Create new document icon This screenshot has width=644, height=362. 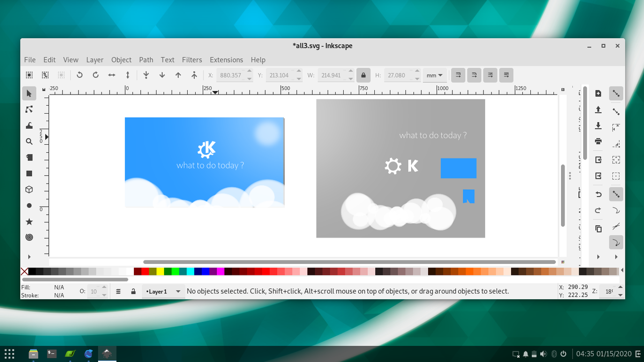[x=598, y=94]
